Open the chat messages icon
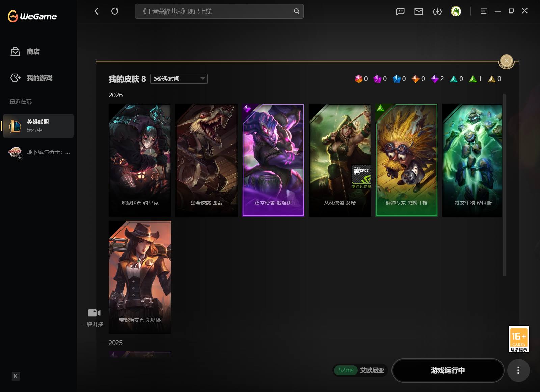 [x=400, y=11]
